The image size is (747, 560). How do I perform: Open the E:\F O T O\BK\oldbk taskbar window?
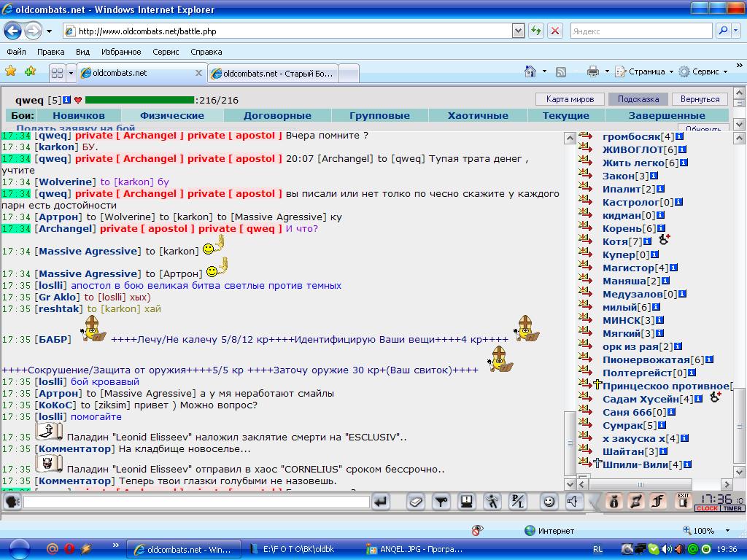[299, 550]
